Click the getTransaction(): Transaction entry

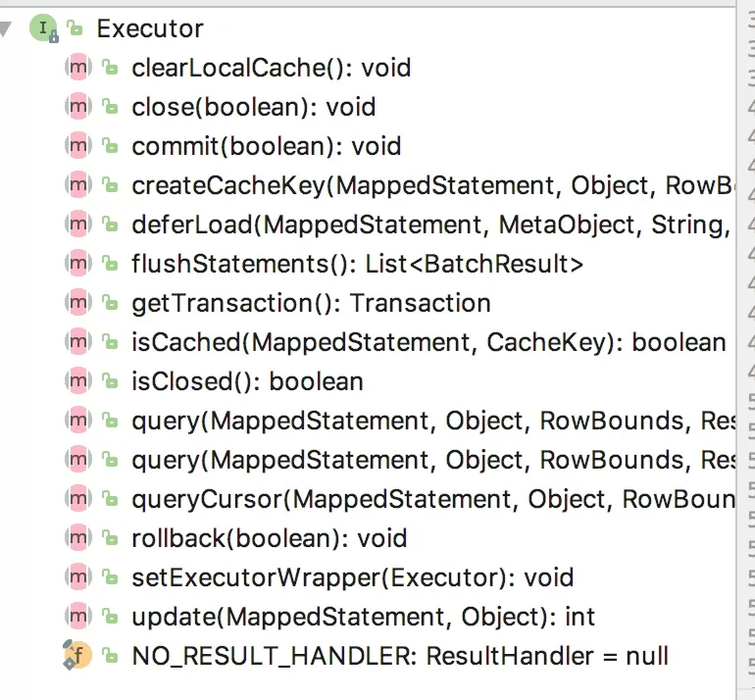[x=311, y=303]
